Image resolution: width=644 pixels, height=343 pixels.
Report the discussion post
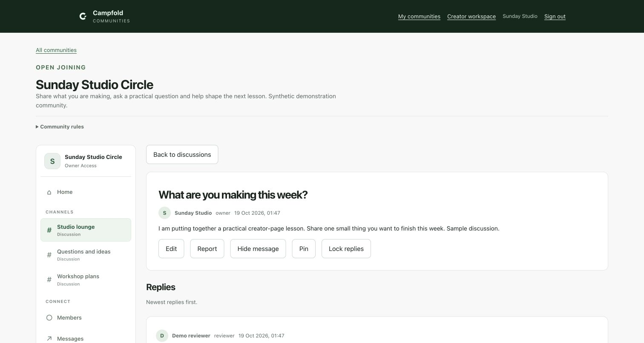[x=207, y=249]
